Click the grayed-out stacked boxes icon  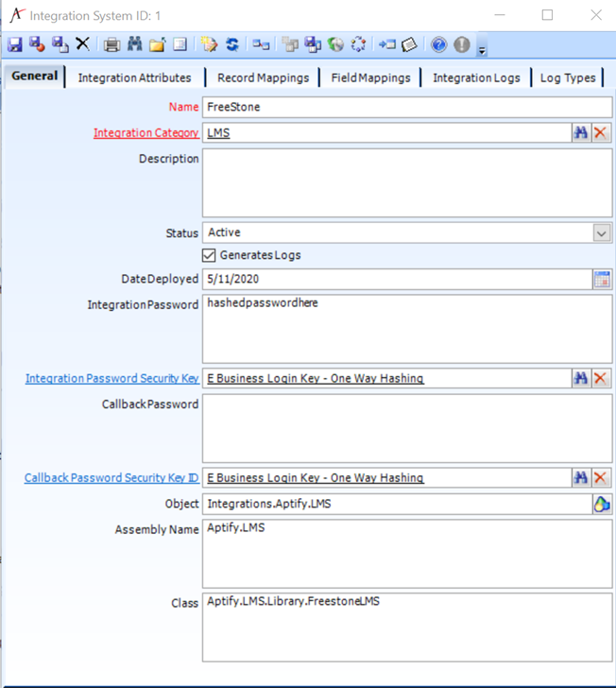point(290,44)
